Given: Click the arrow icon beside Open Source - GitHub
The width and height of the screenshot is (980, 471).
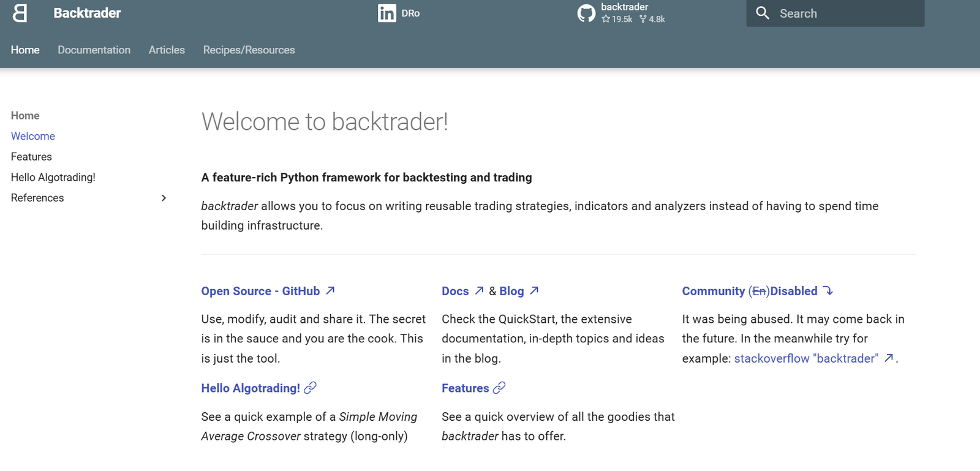Looking at the screenshot, I should [330, 291].
